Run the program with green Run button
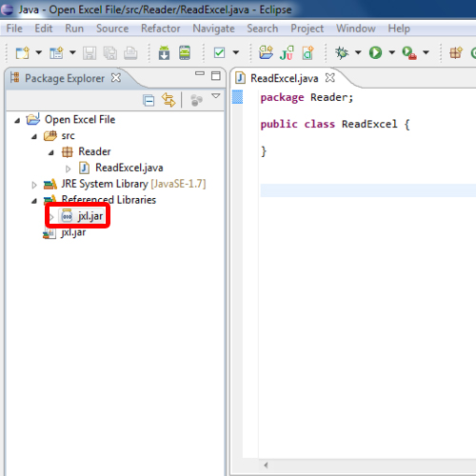476x476 pixels. coord(375,52)
